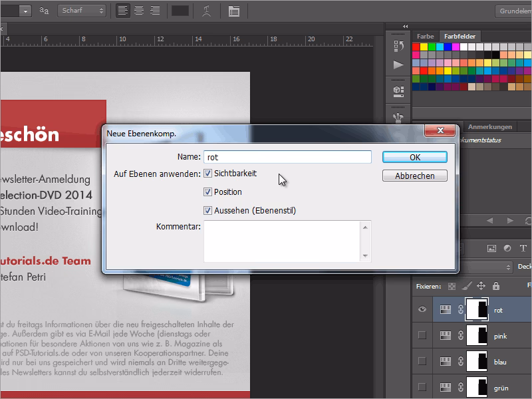Image resolution: width=532 pixels, height=399 pixels.
Task: Lock transparent pixels via checkerboard icon
Action: click(452, 286)
